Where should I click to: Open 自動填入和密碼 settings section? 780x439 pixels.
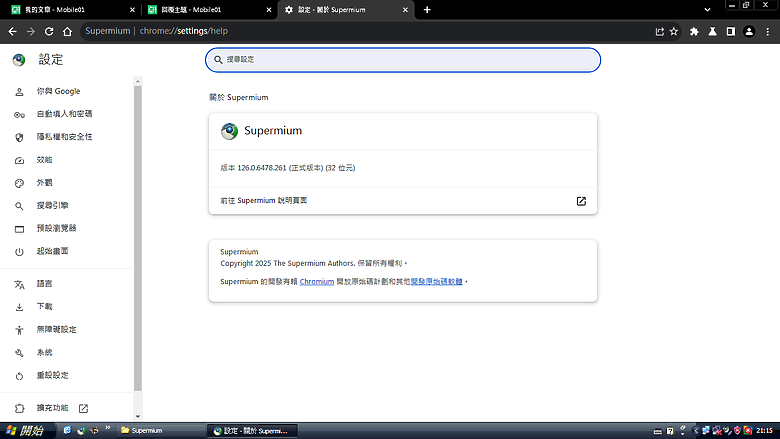coord(67,114)
